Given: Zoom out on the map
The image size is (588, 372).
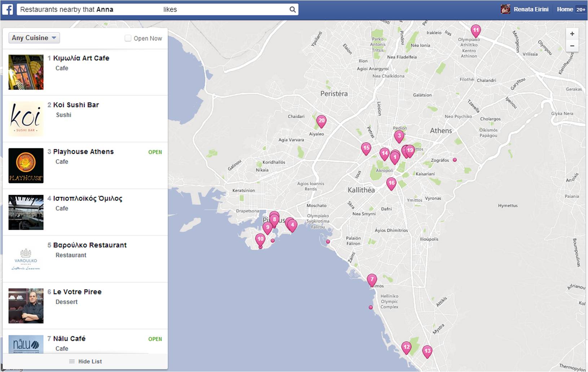Looking at the screenshot, I should [572, 46].
